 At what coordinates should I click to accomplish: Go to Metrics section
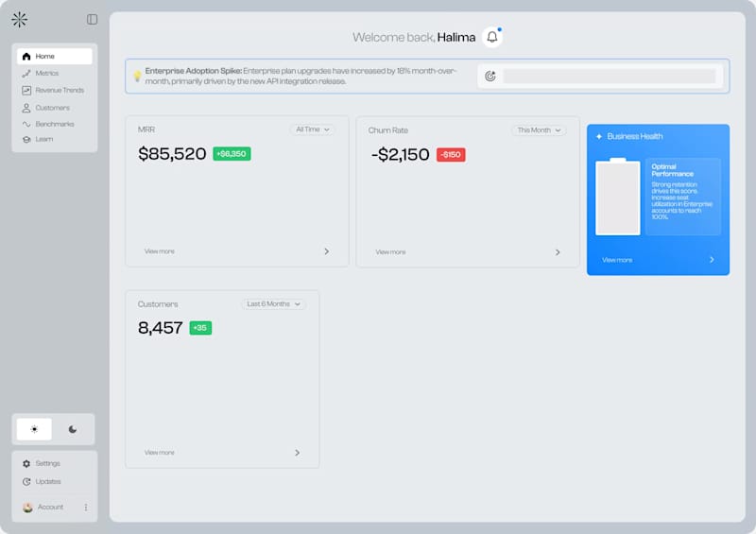pyautogui.click(x=46, y=74)
